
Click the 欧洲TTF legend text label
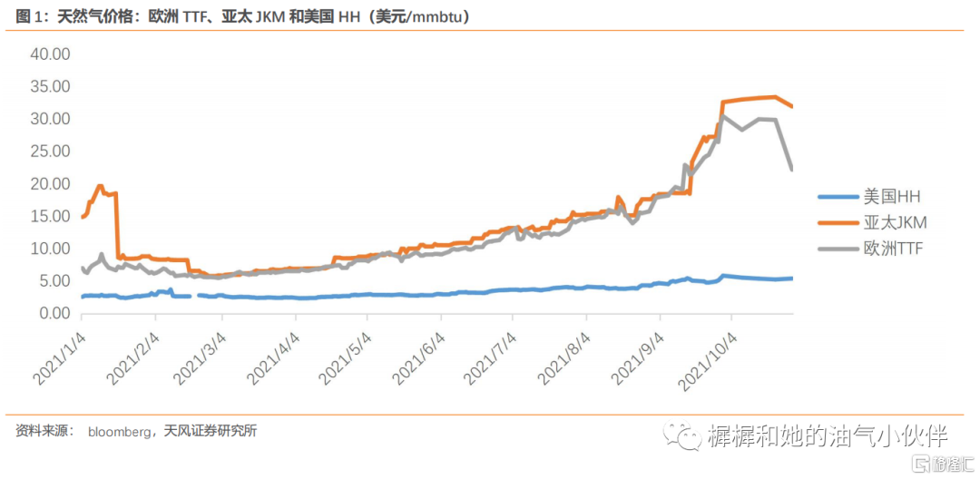(893, 249)
